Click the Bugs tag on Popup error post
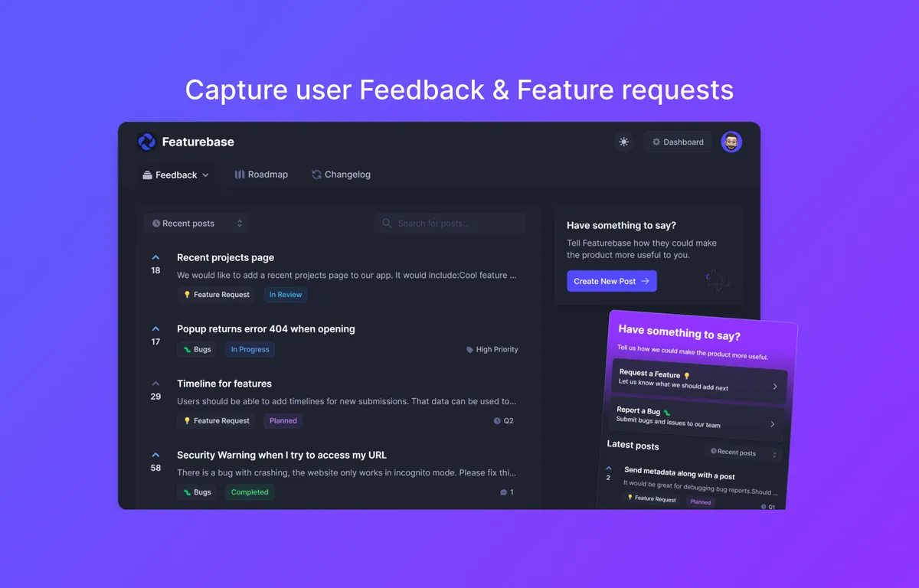Screen dimensions: 919x588 (x=197, y=349)
